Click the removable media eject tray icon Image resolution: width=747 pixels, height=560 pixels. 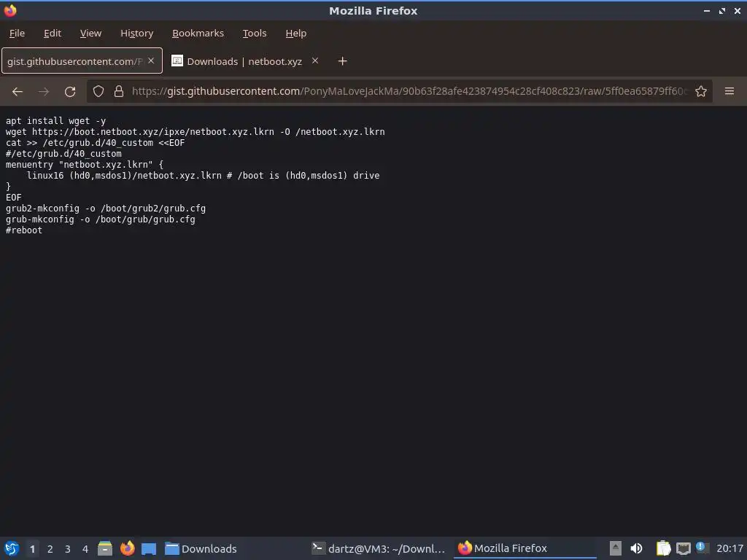click(616, 548)
